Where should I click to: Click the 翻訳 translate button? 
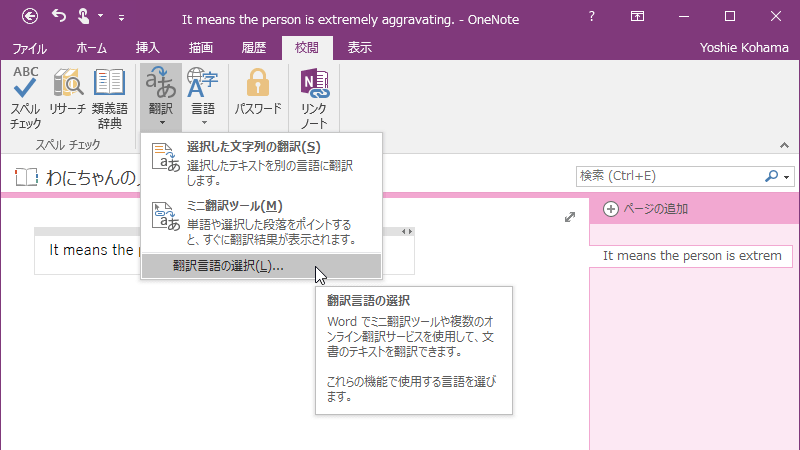tap(161, 96)
